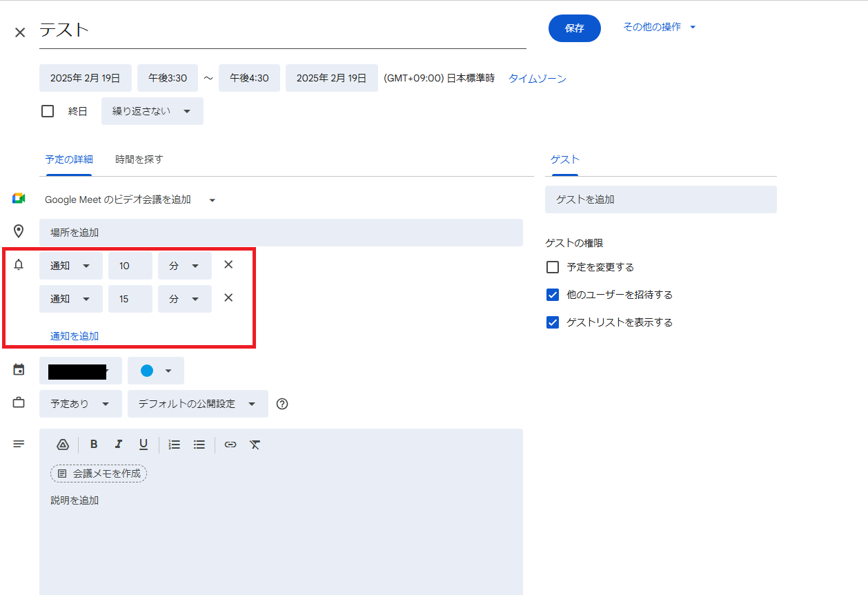Click the 保存 save button
Image resolution: width=868 pixels, height=595 pixels.
(574, 28)
